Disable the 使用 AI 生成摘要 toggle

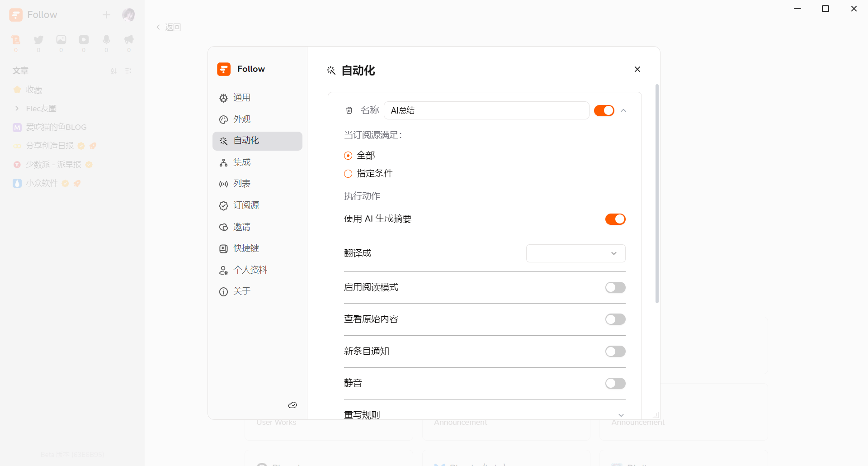[615, 219]
